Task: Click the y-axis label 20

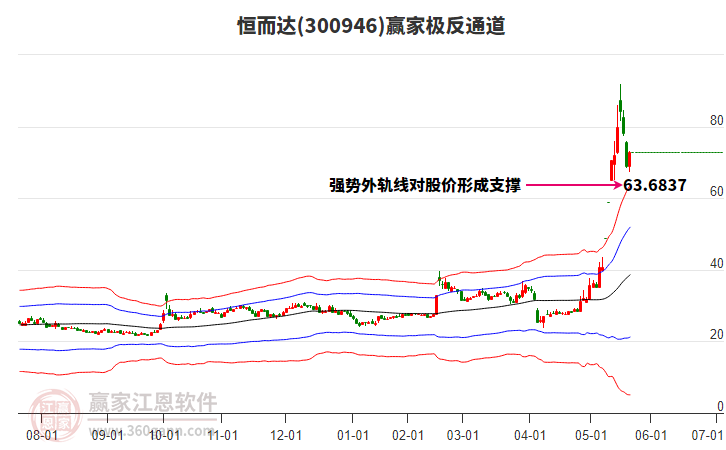Action: (716, 335)
